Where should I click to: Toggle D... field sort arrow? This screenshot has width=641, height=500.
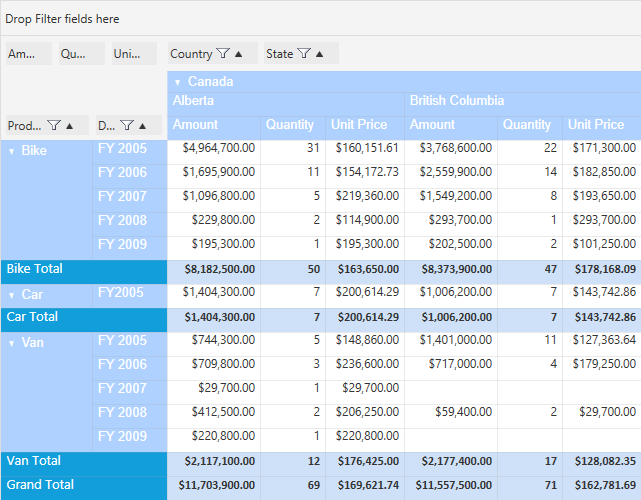click(142, 126)
